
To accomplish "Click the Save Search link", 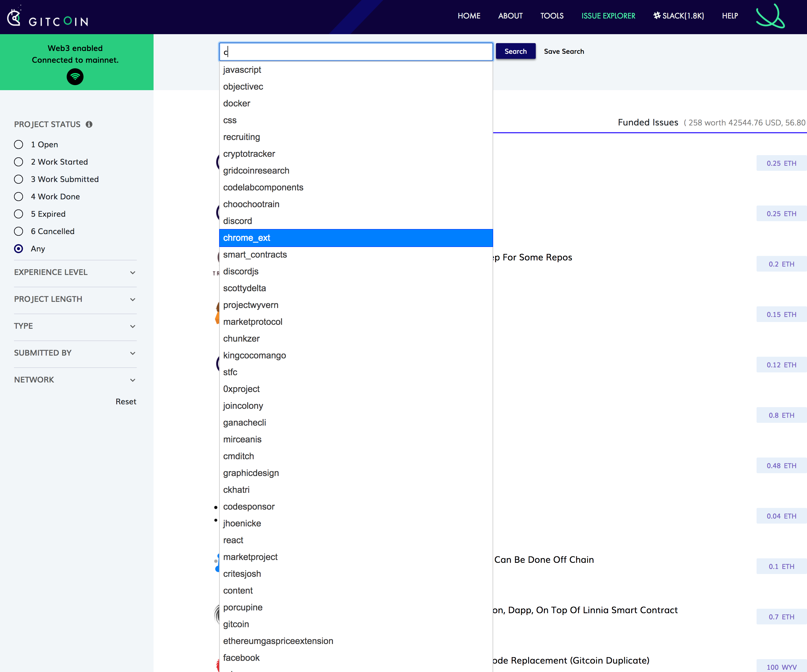I will pos(564,51).
